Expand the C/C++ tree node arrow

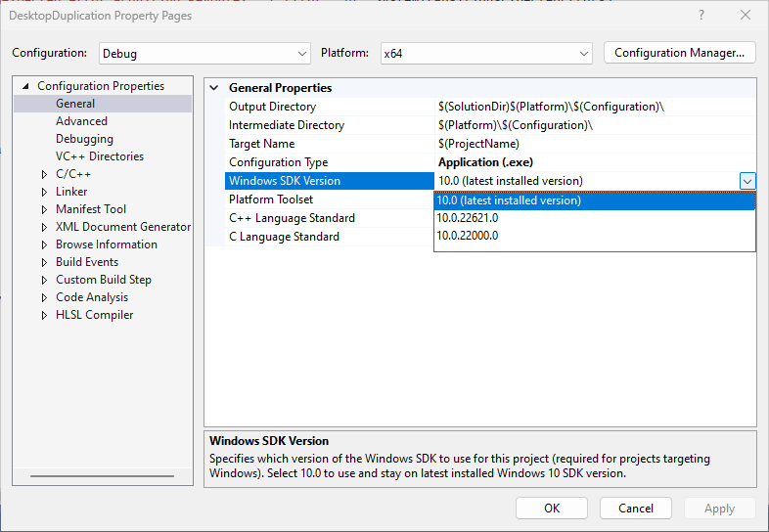[x=44, y=174]
